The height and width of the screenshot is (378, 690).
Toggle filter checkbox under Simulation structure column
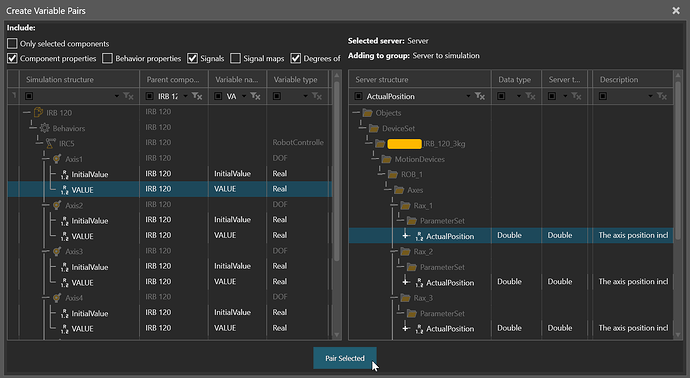(29, 96)
